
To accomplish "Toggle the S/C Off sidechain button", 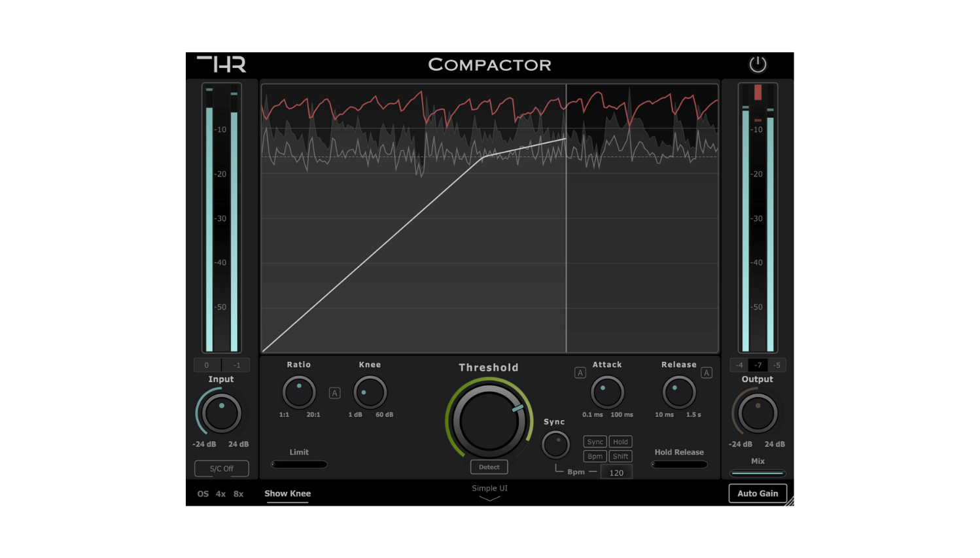I will click(221, 468).
